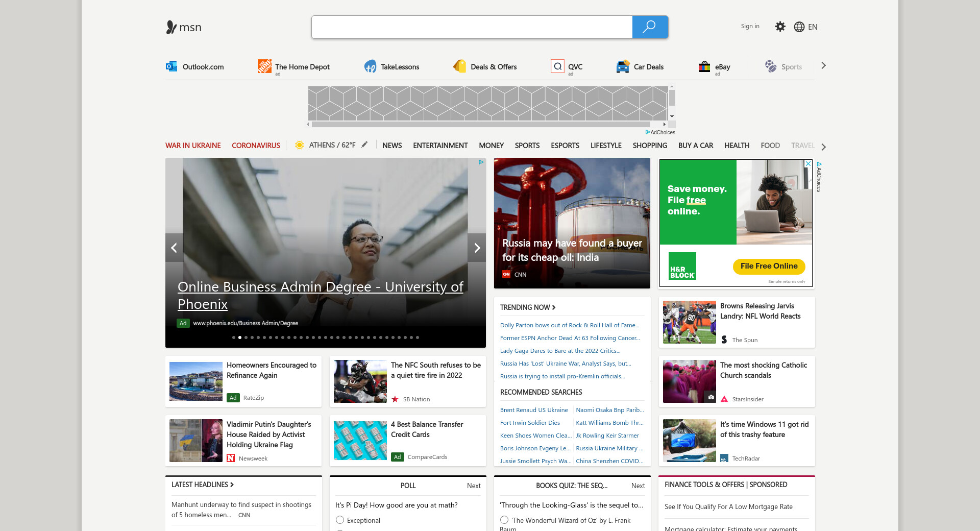This screenshot has width=980, height=531.
Task: Open the low mortgage rate offer link
Action: [728, 506]
